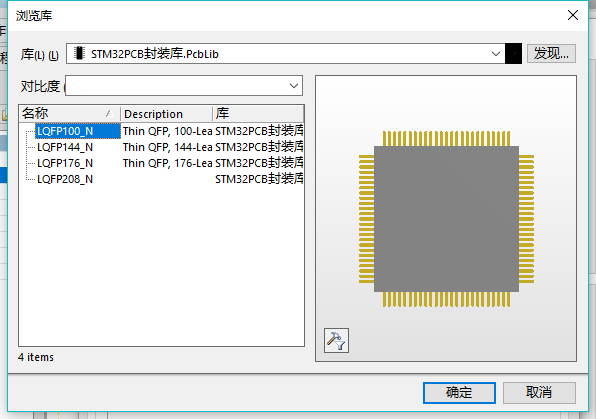Click the 库 column header
Image resolution: width=596 pixels, height=419 pixels.
pos(258,114)
